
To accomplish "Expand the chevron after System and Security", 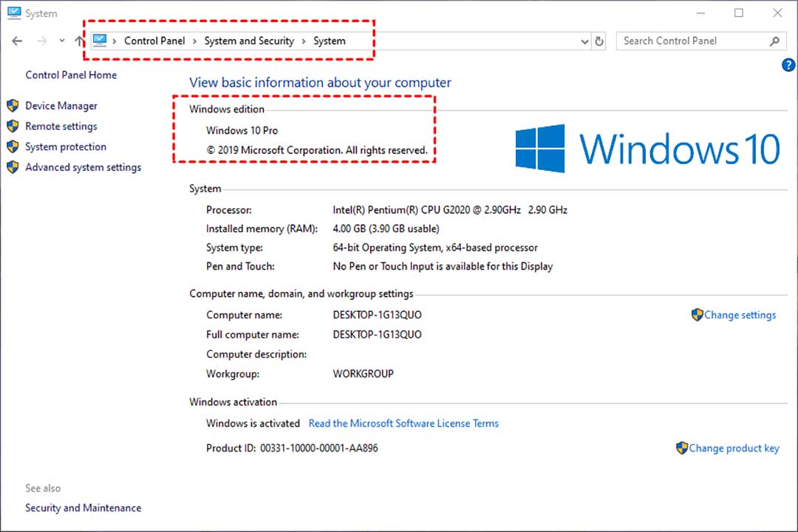I will pyautogui.click(x=304, y=41).
